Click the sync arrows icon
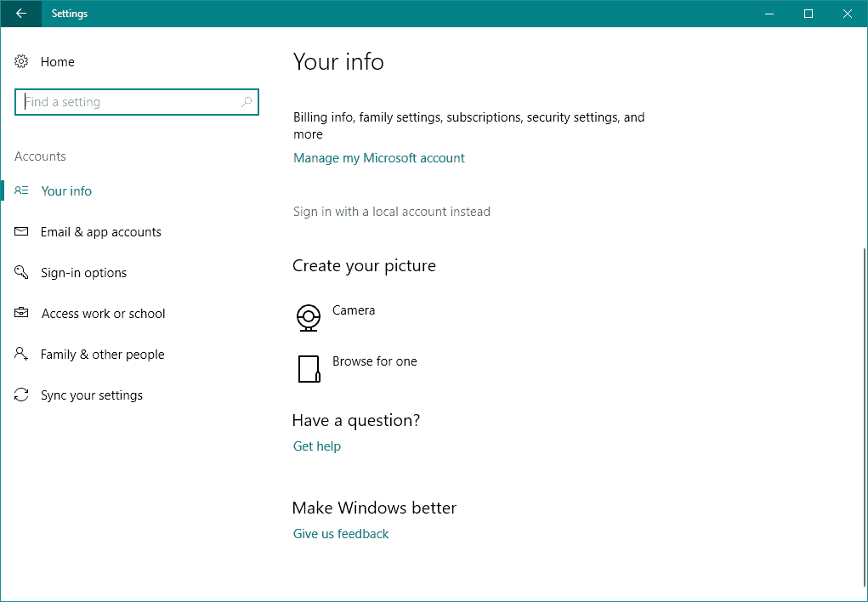Image resolution: width=868 pixels, height=602 pixels. [21, 395]
